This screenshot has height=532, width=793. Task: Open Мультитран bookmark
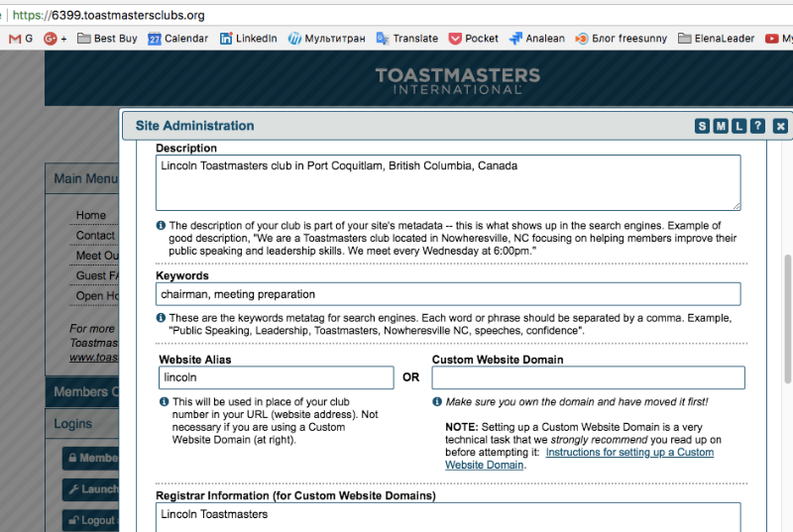coord(327,39)
